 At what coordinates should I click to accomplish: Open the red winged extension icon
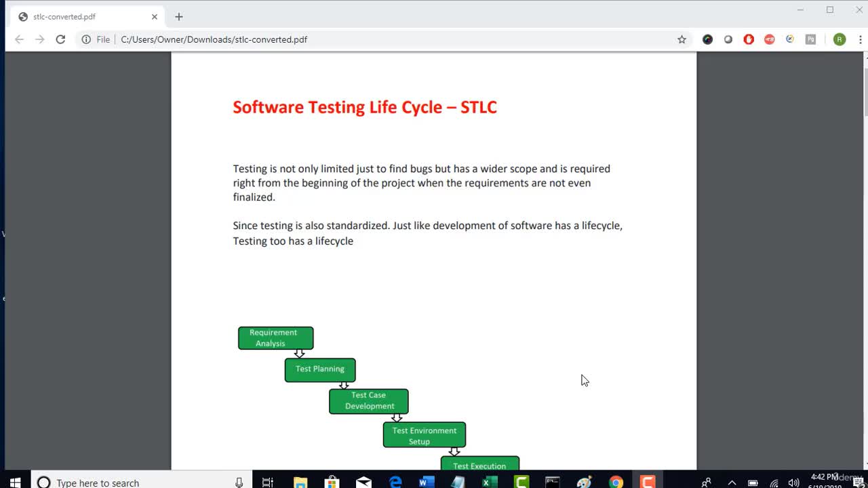tap(769, 39)
